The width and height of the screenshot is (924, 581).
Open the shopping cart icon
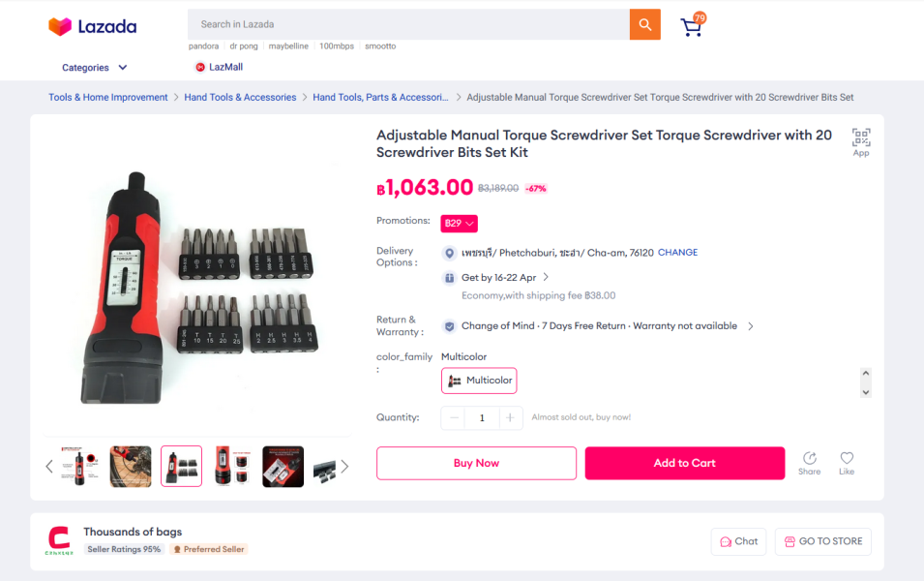click(692, 26)
